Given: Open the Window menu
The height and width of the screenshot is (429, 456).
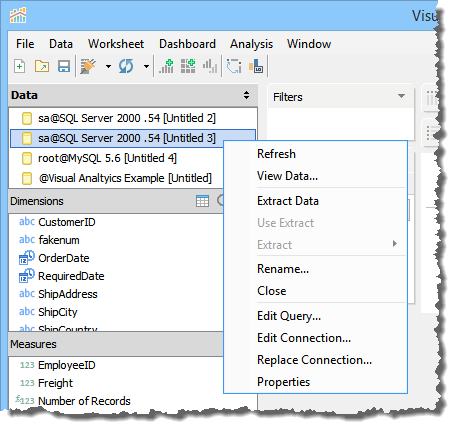Looking at the screenshot, I should click(x=309, y=44).
